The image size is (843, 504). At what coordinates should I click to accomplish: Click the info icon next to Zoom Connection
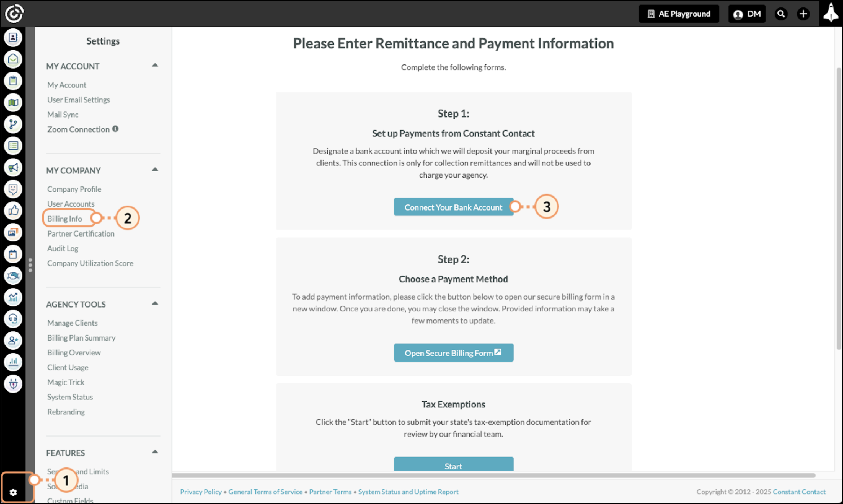[116, 129]
